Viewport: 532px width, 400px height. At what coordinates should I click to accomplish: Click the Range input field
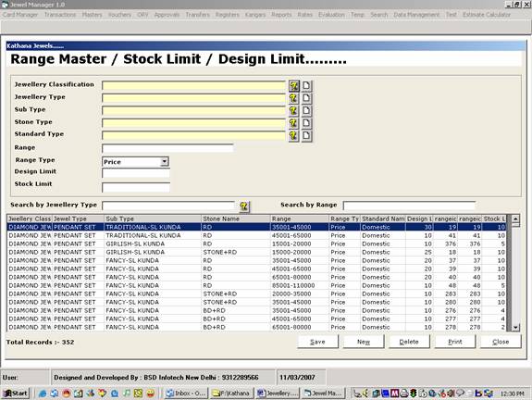(x=167, y=148)
